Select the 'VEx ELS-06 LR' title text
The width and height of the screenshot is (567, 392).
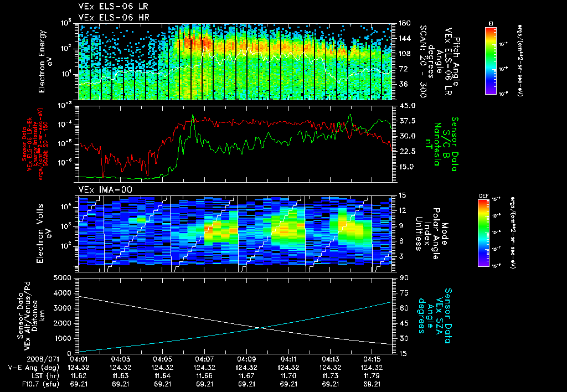[113, 6]
